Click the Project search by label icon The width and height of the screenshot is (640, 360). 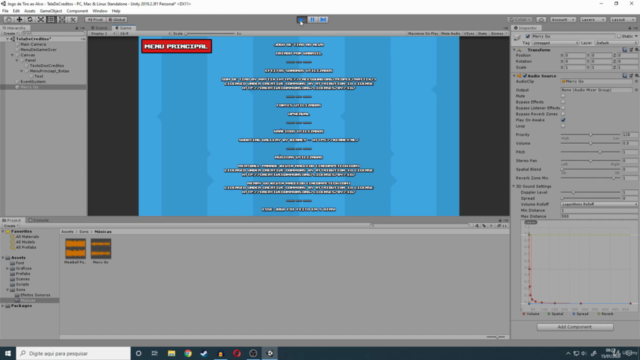484,226
